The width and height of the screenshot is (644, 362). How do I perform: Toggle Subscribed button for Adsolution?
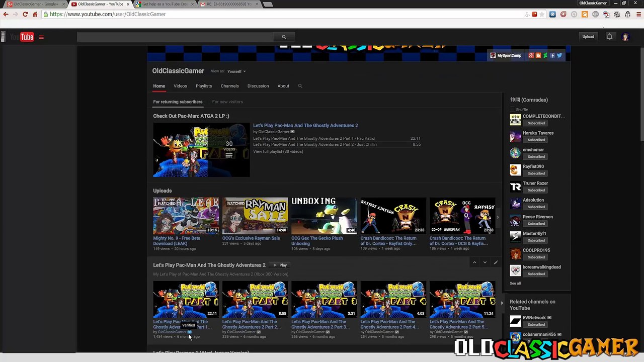click(536, 207)
